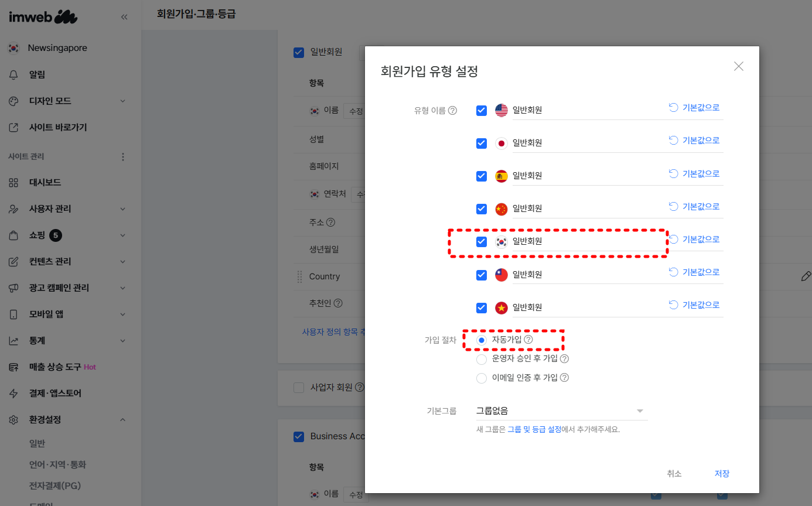Viewport: 812px width, 506px height.
Task: Click 저장 to save the dialog
Action: 722,474
